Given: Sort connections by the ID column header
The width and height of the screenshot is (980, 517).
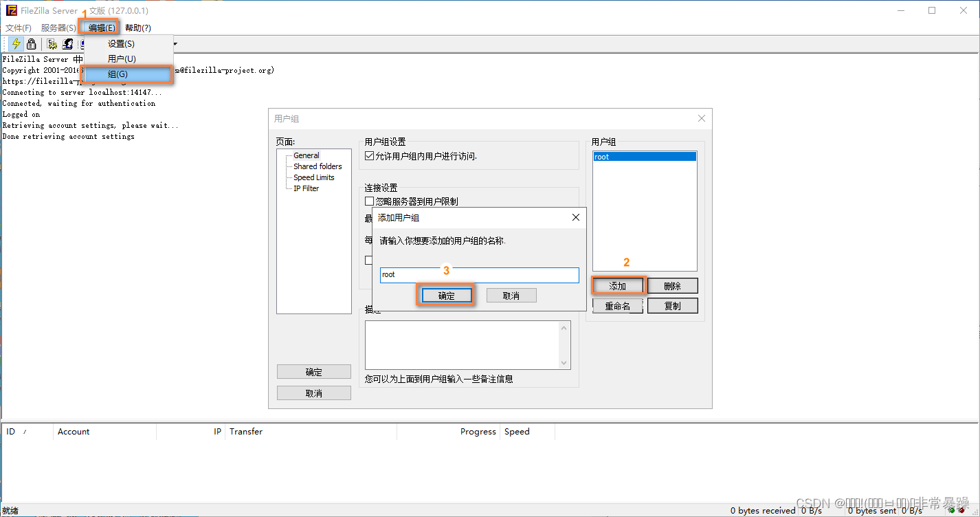Looking at the screenshot, I should (x=27, y=432).
